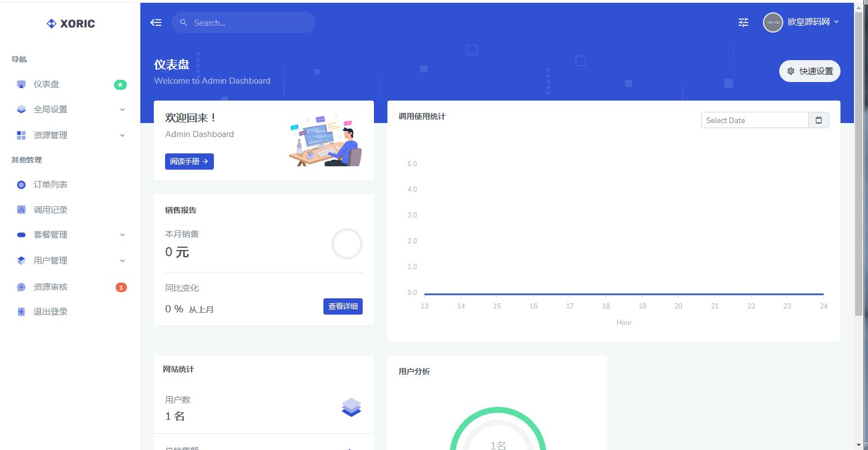Screen dimensions: 868x450
Task: Click the 查看详细 button
Action: (343, 306)
